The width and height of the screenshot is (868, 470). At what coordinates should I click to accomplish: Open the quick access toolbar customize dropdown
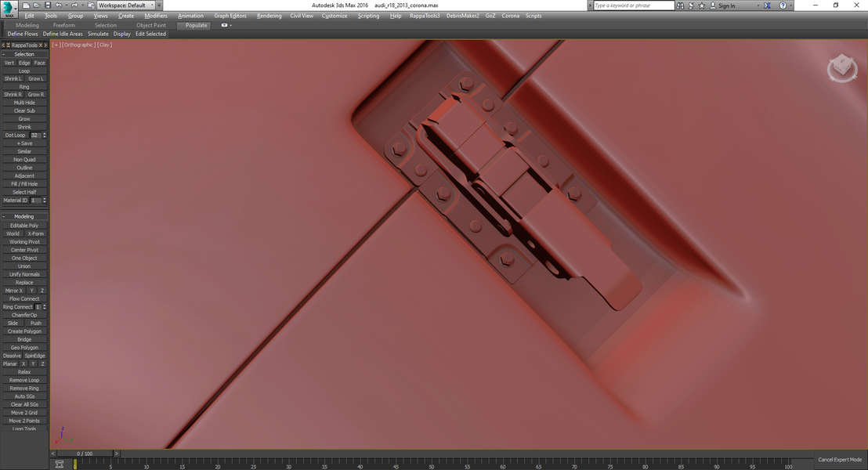tap(159, 5)
